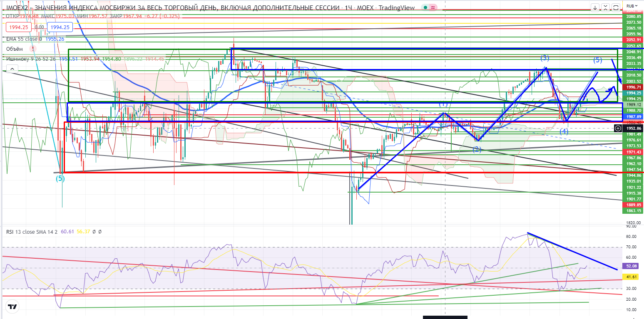Screen dimensions: 644x319
Task: Click the Объём volume indicator label
Action: [15, 49]
